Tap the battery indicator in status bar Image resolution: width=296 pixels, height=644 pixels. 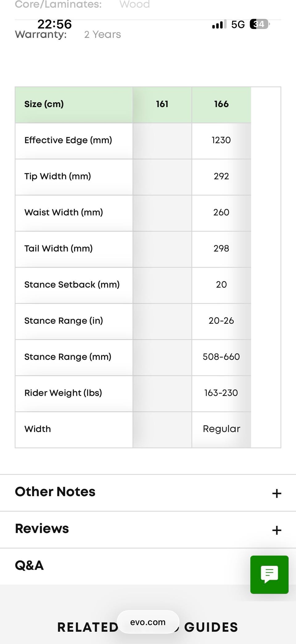[x=259, y=24]
